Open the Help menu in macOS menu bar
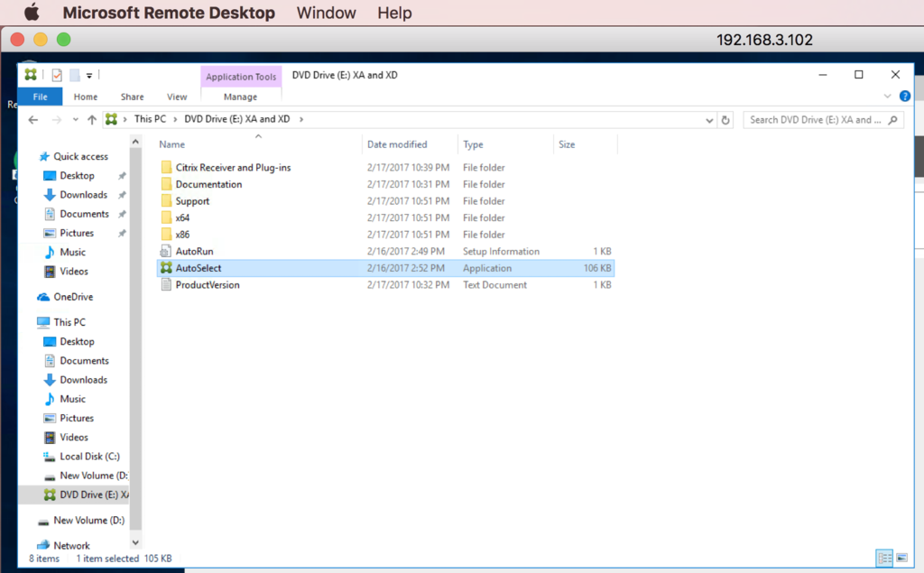This screenshot has width=924, height=573. pos(394,13)
